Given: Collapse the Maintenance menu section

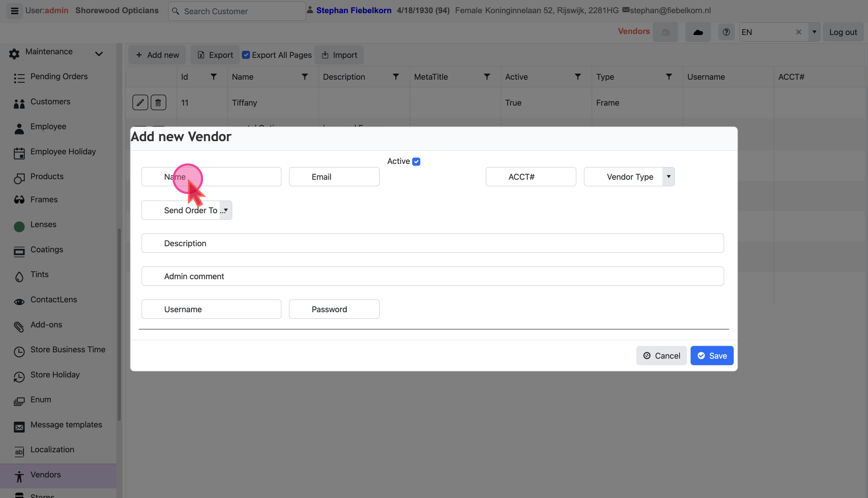Looking at the screenshot, I should [x=99, y=53].
